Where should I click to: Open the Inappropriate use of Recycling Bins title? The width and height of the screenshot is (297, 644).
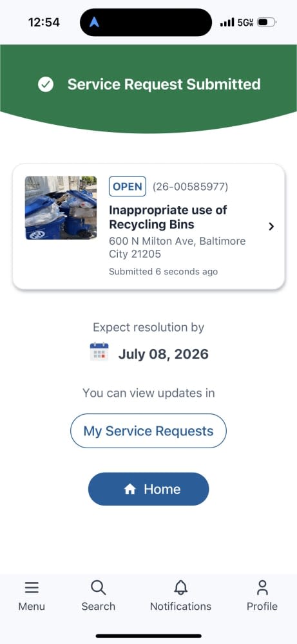[168, 217]
